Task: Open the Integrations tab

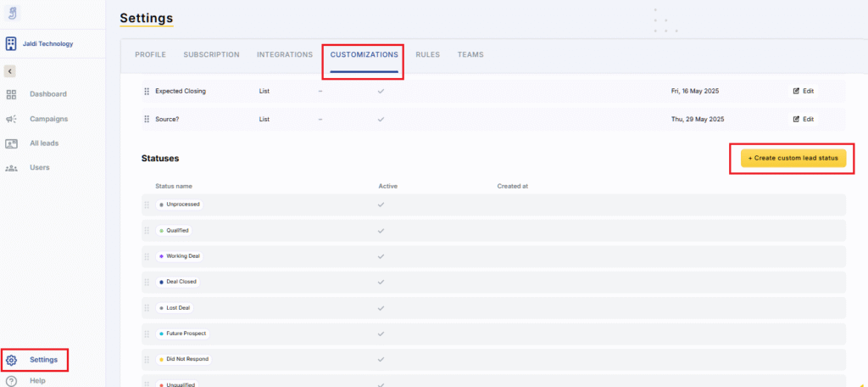Action: click(285, 54)
